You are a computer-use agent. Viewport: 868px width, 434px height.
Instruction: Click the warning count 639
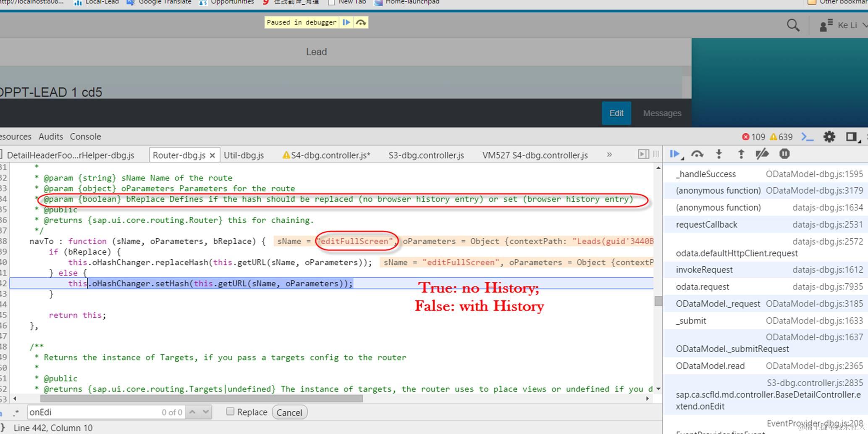[x=781, y=137]
